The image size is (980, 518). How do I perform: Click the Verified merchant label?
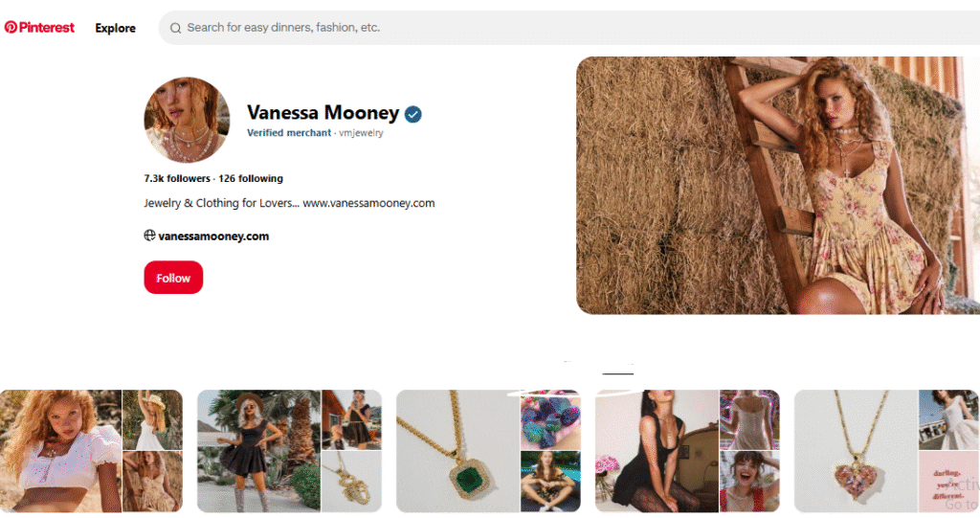(x=289, y=133)
